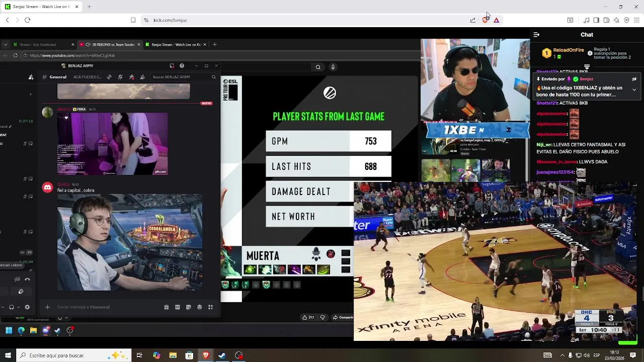Open the Cobralandia cockpit image
644x362 pixels.
click(130, 242)
